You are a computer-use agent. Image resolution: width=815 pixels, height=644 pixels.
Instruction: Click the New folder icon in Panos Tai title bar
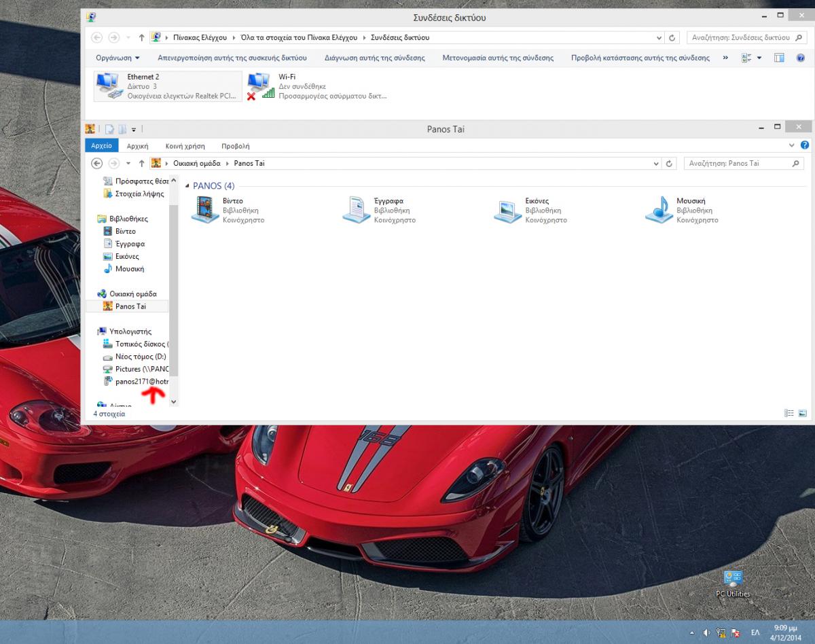(x=122, y=129)
